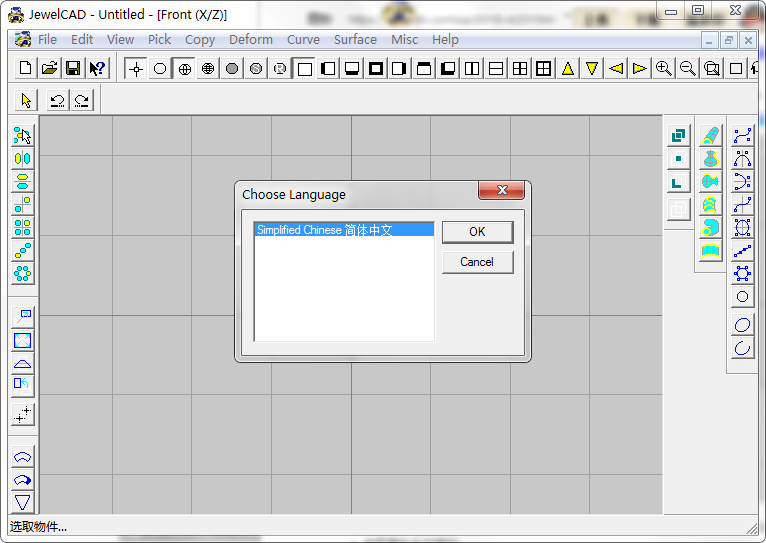Click the blue rectangle with crossed diagonals icon
The width and height of the screenshot is (766, 543).
(22, 340)
